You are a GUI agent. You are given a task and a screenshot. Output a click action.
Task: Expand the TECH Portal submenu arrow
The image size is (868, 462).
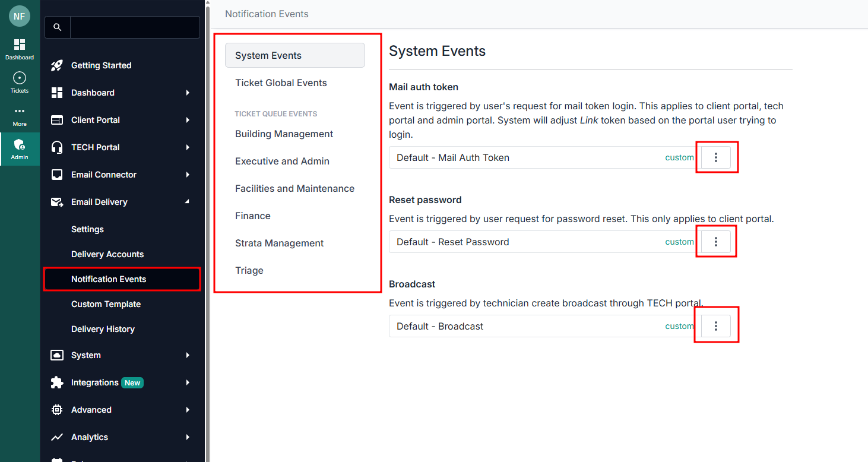(188, 147)
